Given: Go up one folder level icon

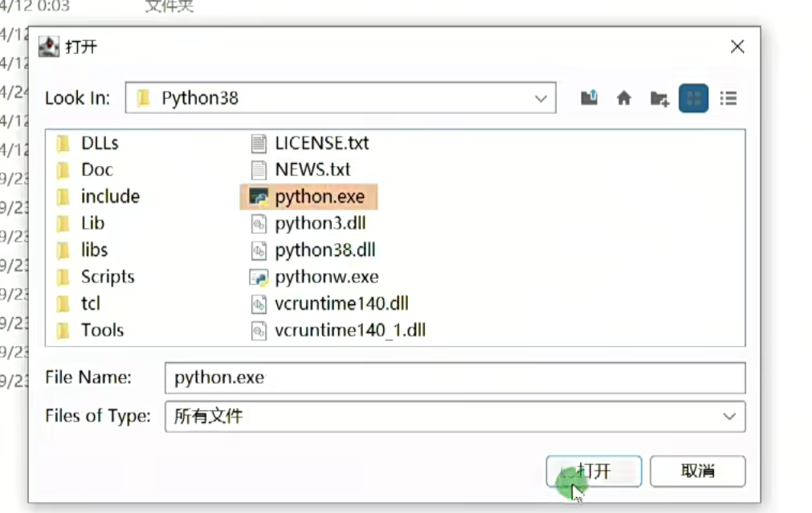Looking at the screenshot, I should coord(589,98).
